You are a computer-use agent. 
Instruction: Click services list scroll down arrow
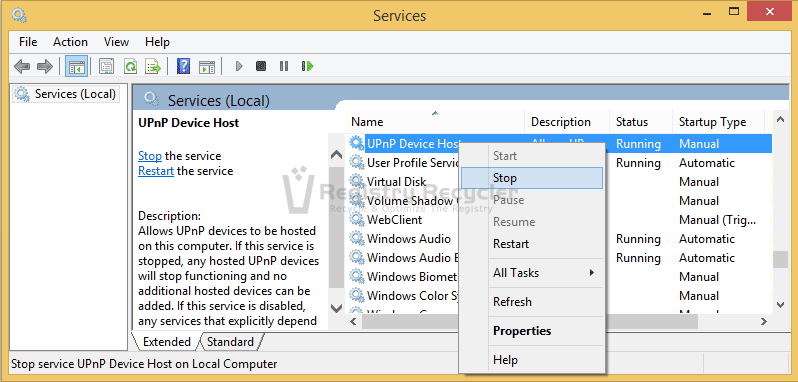tap(780, 305)
